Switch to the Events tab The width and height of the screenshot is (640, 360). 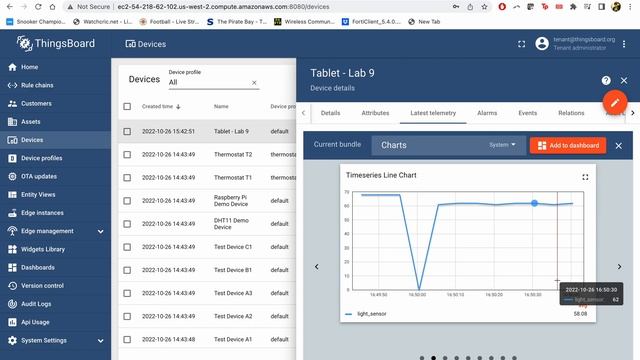[527, 113]
